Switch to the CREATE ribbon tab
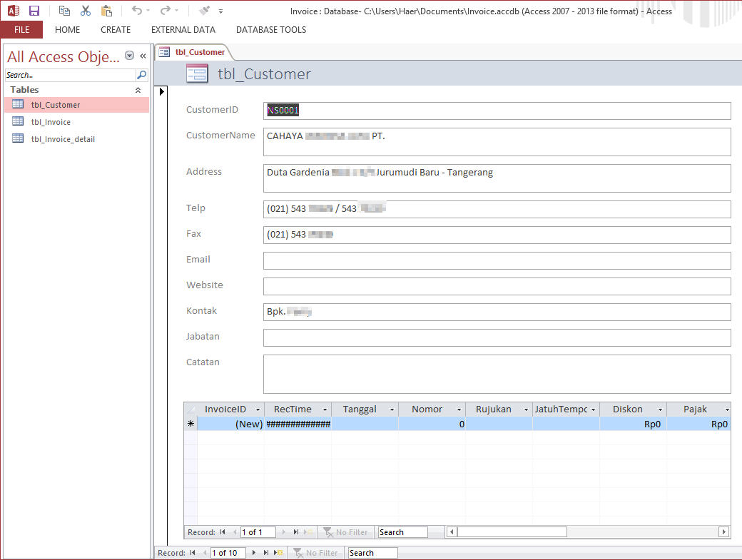Image resolution: width=742 pixels, height=560 pixels. pyautogui.click(x=116, y=30)
